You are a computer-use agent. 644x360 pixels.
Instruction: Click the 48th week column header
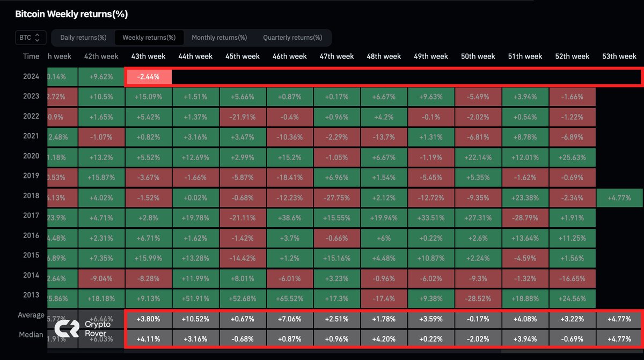(384, 56)
